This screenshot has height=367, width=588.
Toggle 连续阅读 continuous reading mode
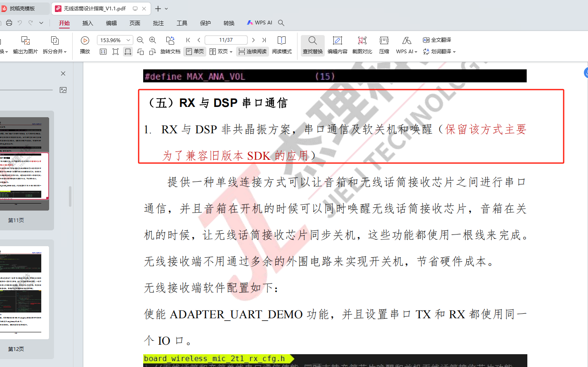(x=253, y=52)
